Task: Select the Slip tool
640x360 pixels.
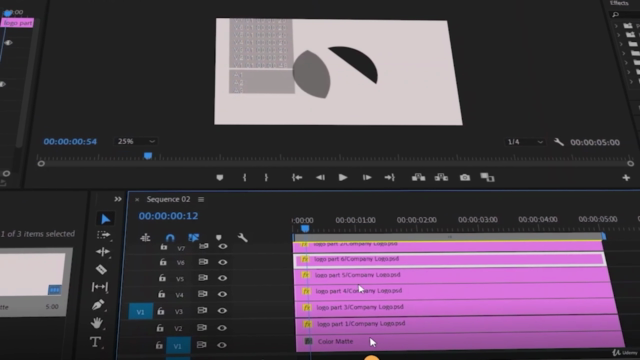Action: click(x=100, y=287)
